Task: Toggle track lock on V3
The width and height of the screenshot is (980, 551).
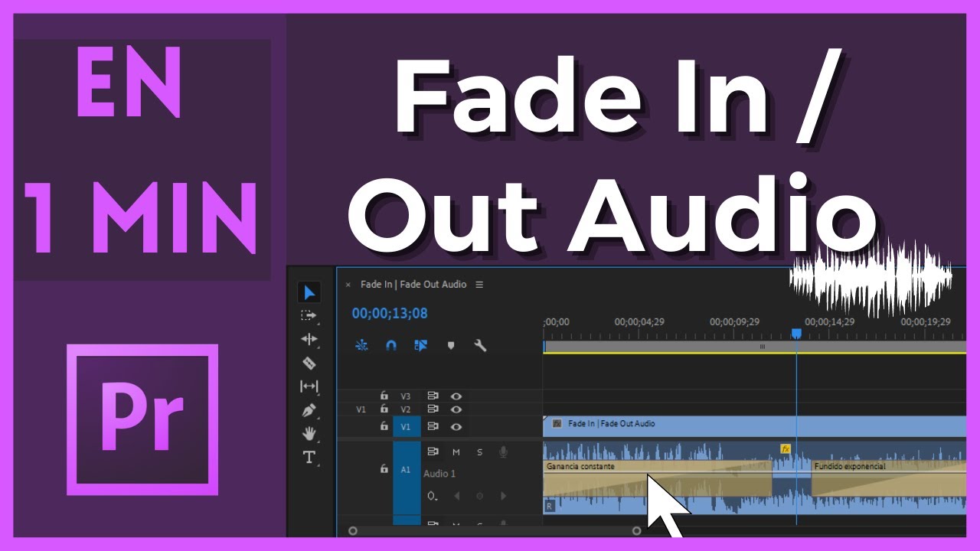Action: tap(384, 396)
